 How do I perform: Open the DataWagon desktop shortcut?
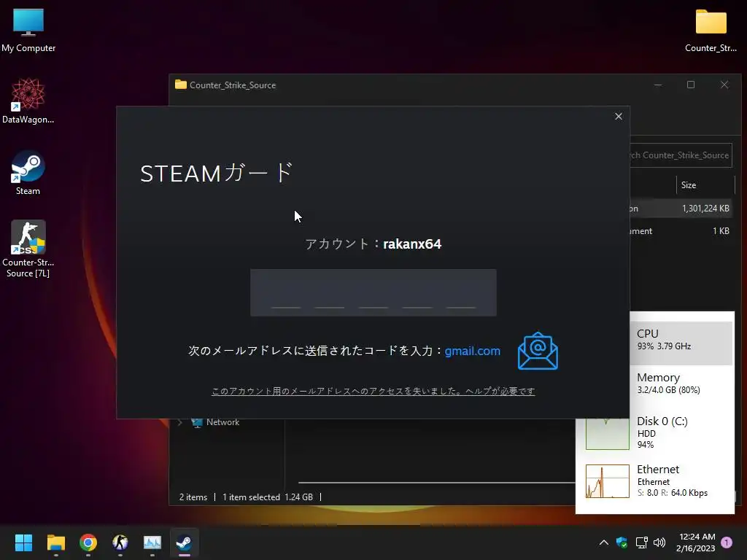click(28, 101)
